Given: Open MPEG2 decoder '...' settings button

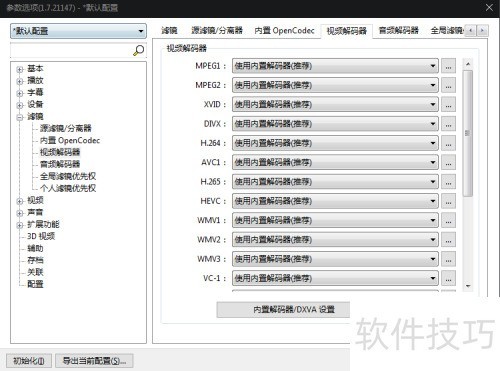Looking at the screenshot, I should point(448,85).
